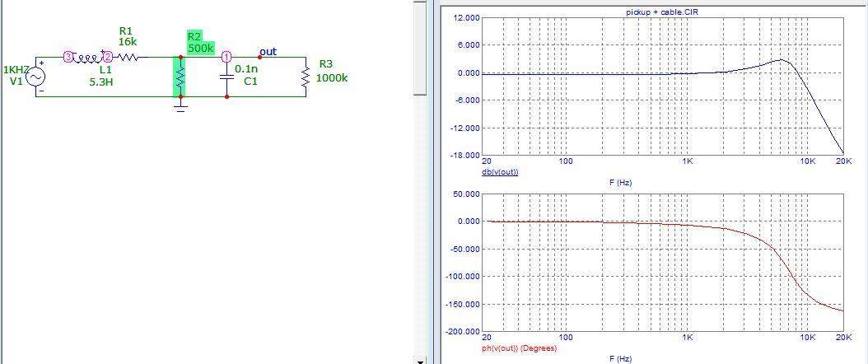Select the highlighted R2 resistor symbol
The height and width of the screenshot is (364, 868).
[180, 77]
